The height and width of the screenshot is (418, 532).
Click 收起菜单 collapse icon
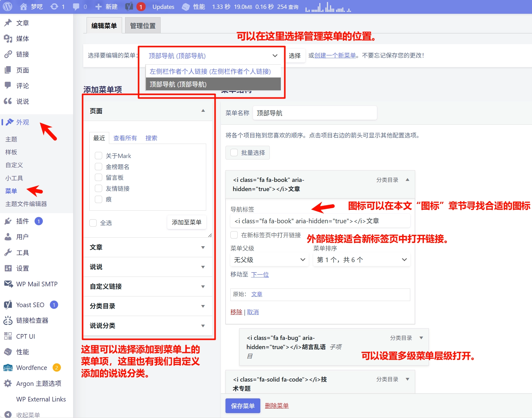(x=8, y=415)
